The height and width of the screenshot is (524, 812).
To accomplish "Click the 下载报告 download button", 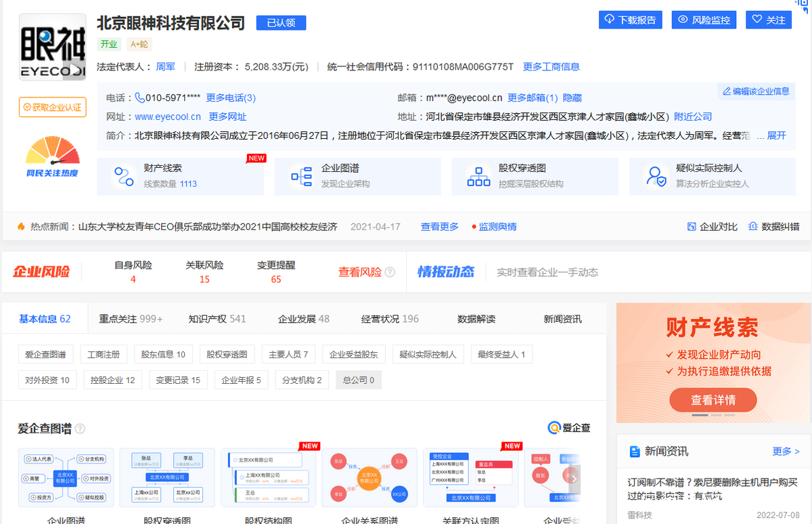I will click(630, 20).
